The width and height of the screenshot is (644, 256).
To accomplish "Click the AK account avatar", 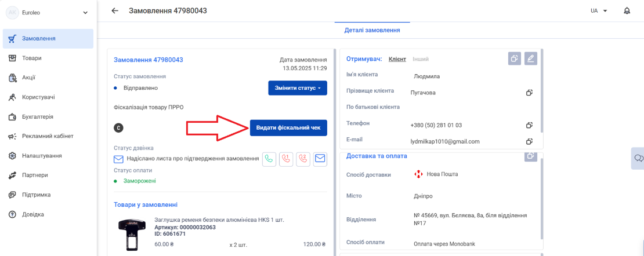I will click(x=12, y=13).
